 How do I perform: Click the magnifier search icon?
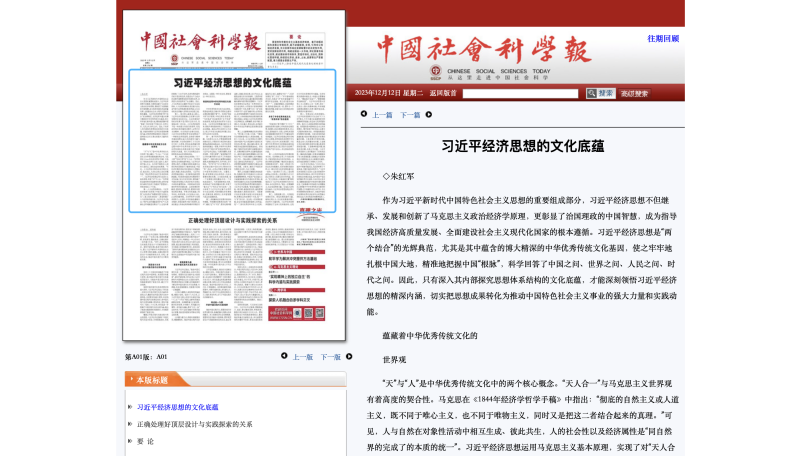[x=592, y=93]
